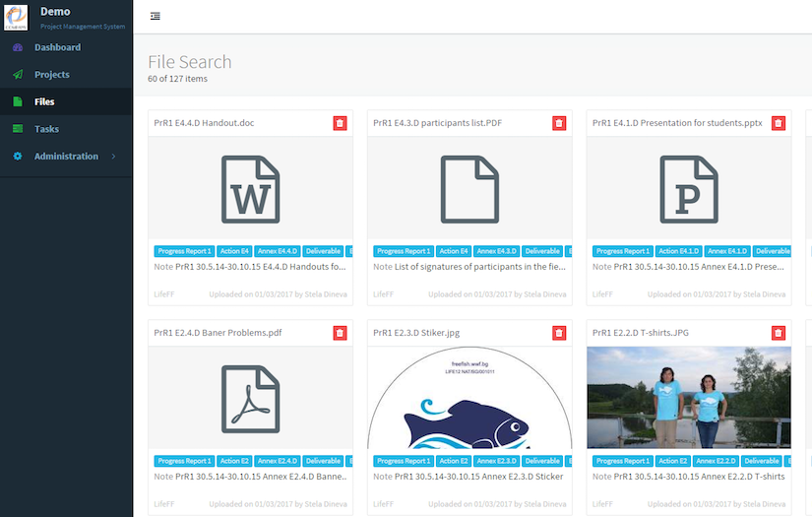Click the Annex E4.4.D tag
812x517 pixels.
click(277, 251)
